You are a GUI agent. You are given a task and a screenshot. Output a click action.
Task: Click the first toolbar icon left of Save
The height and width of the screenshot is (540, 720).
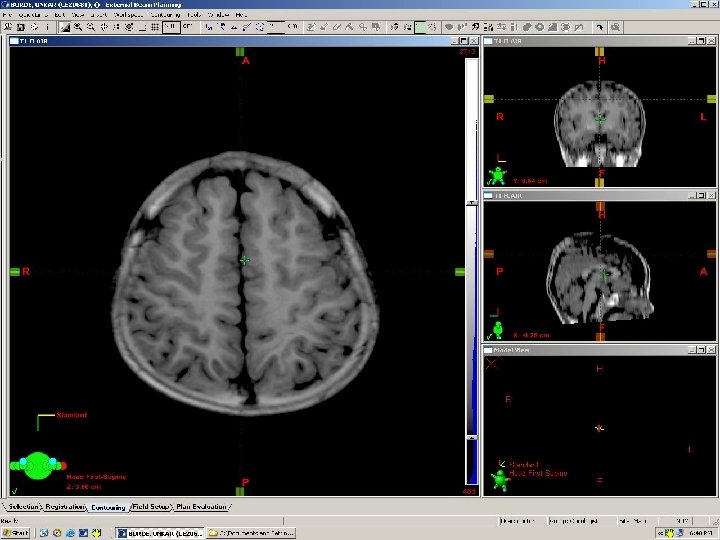pos(8,27)
